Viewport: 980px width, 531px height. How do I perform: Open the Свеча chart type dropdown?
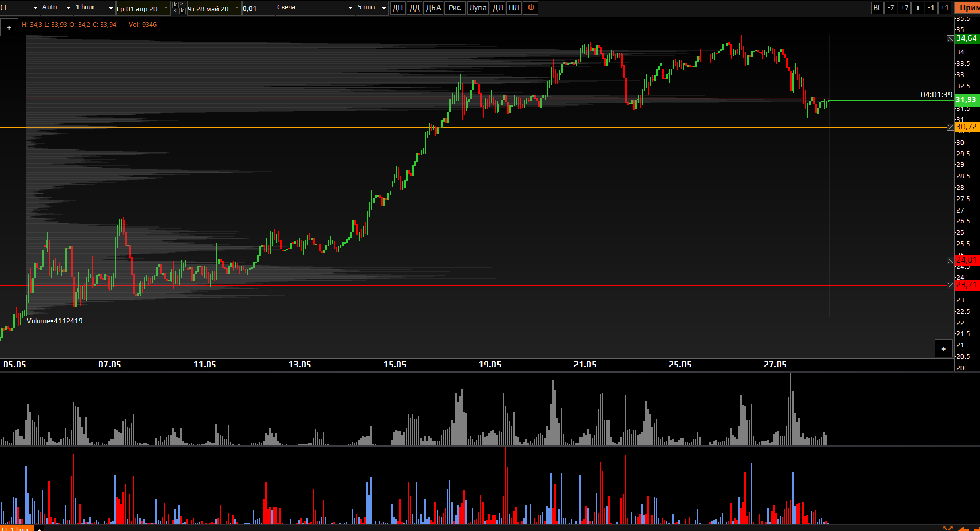[315, 8]
